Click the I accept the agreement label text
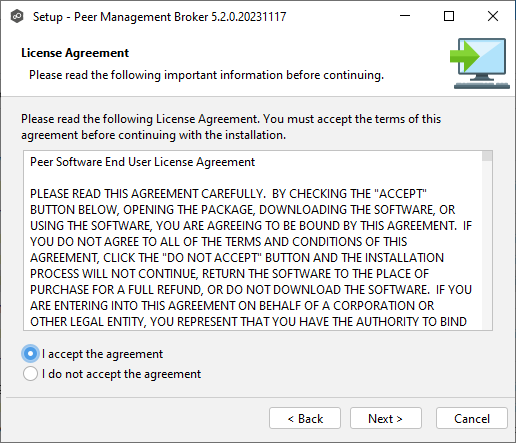 tap(102, 354)
